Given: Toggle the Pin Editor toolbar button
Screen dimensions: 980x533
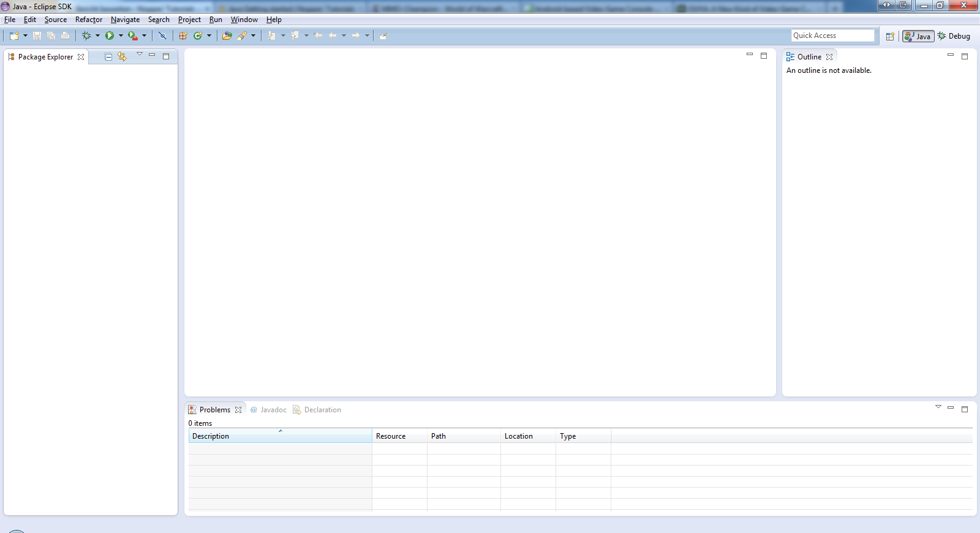Looking at the screenshot, I should coord(383,36).
